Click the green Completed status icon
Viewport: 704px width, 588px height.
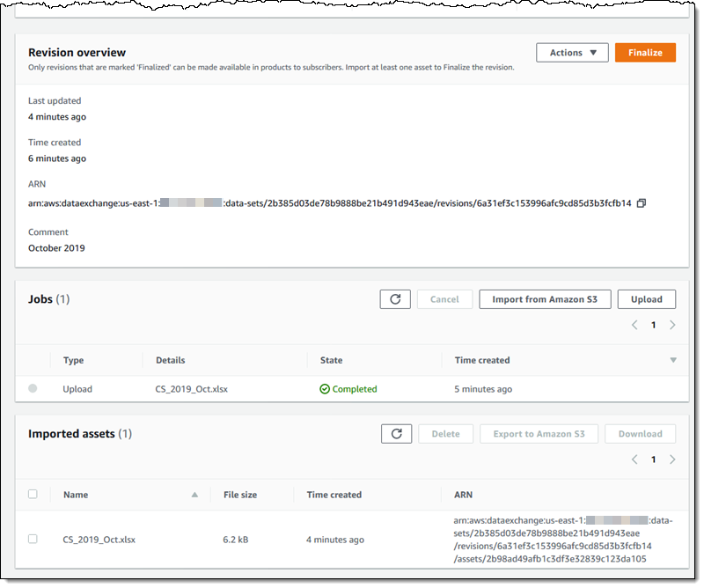click(325, 389)
